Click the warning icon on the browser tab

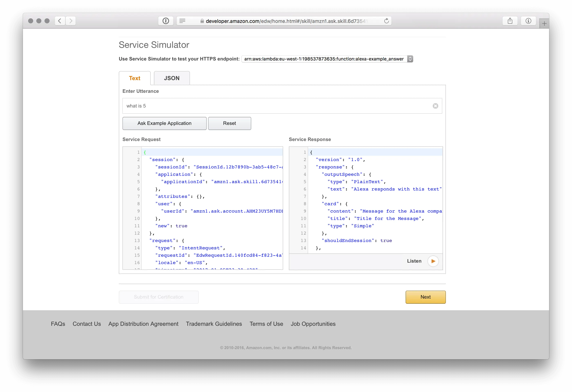pyautogui.click(x=165, y=21)
